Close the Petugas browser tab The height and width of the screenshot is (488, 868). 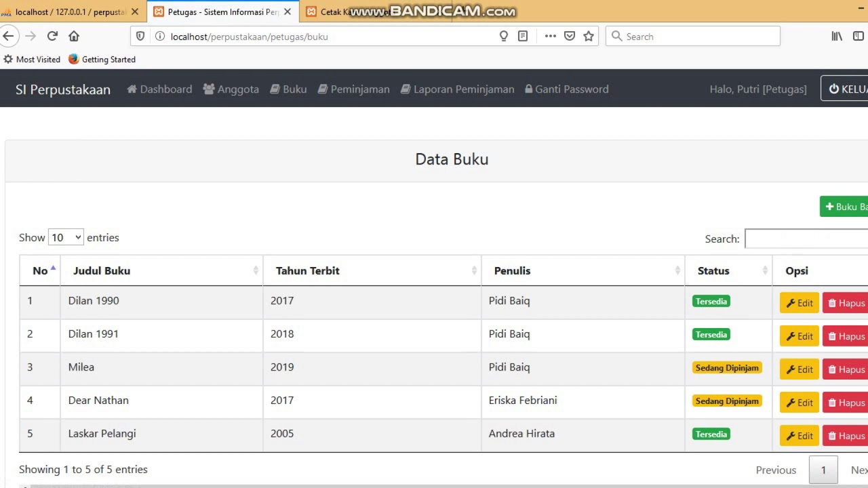click(x=288, y=12)
